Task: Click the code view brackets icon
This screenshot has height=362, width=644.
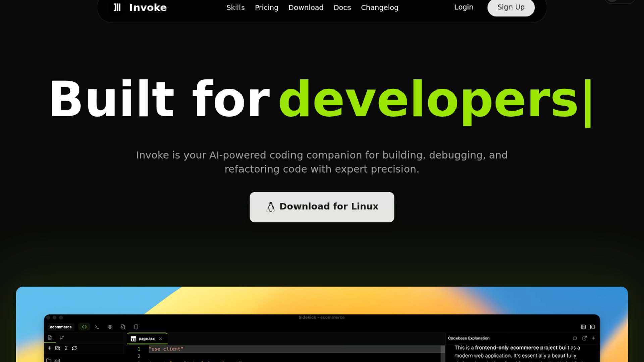Action: 84,327
